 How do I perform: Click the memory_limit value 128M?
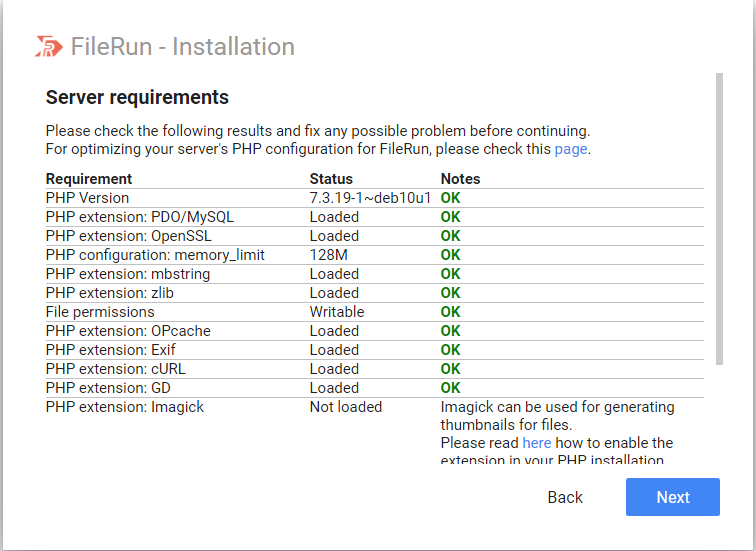coord(328,255)
